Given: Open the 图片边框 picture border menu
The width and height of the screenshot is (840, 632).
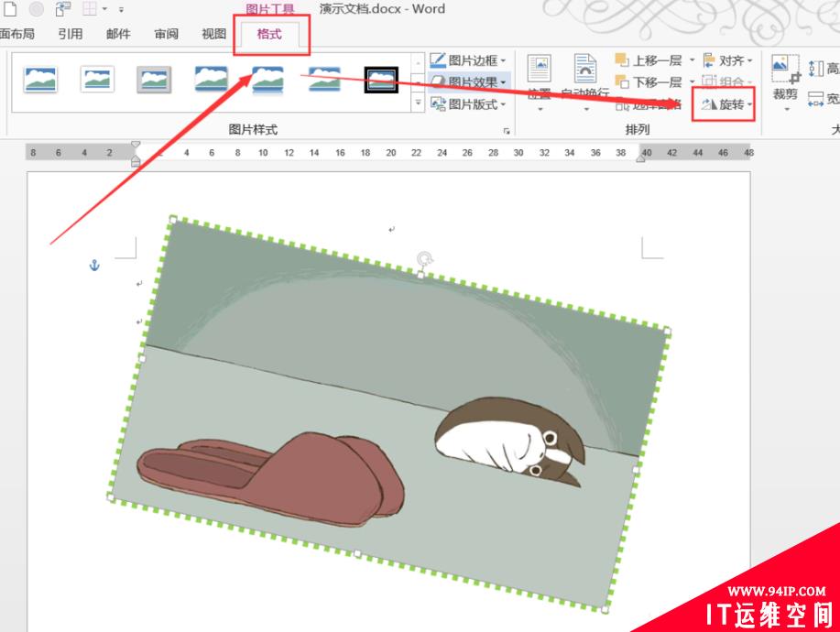Looking at the screenshot, I should 468,60.
